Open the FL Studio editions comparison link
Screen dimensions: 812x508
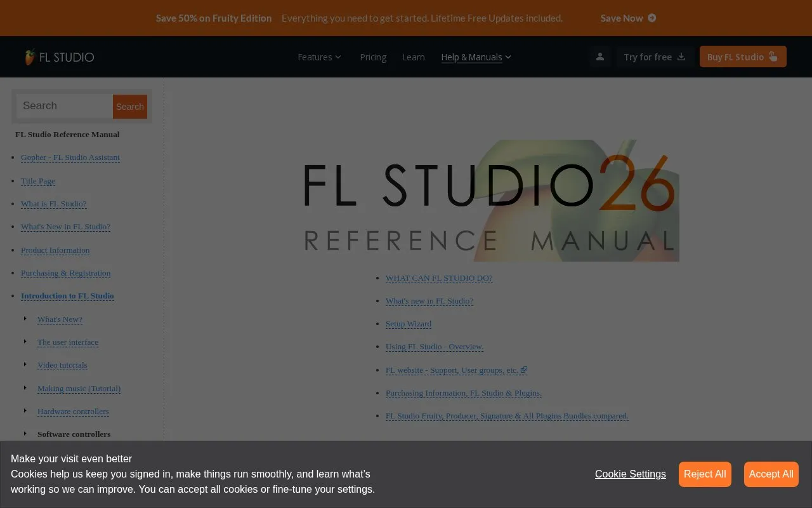point(507,416)
